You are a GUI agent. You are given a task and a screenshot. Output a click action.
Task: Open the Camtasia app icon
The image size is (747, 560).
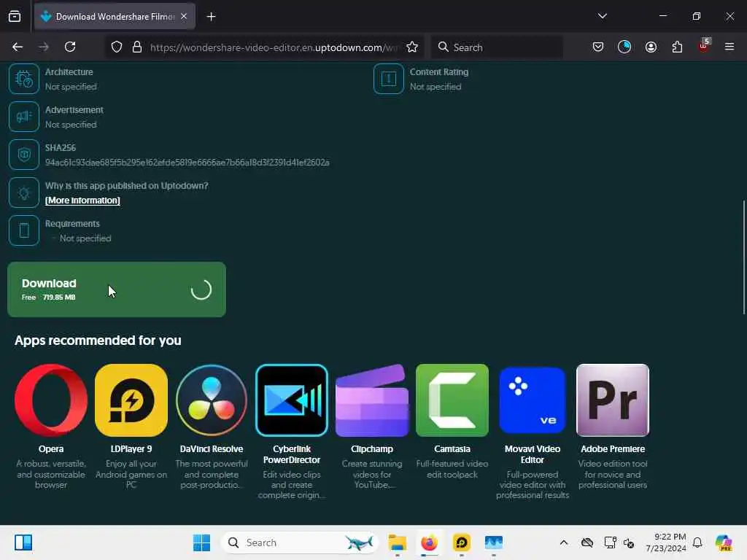tap(452, 400)
